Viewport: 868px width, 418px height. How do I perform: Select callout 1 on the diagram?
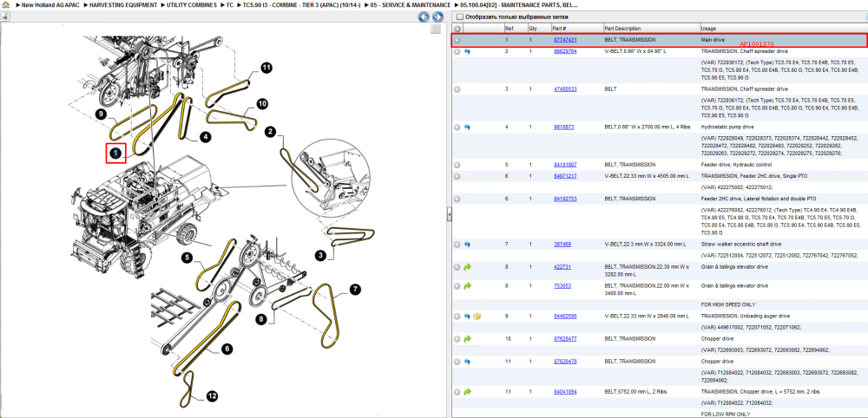pyautogui.click(x=116, y=153)
